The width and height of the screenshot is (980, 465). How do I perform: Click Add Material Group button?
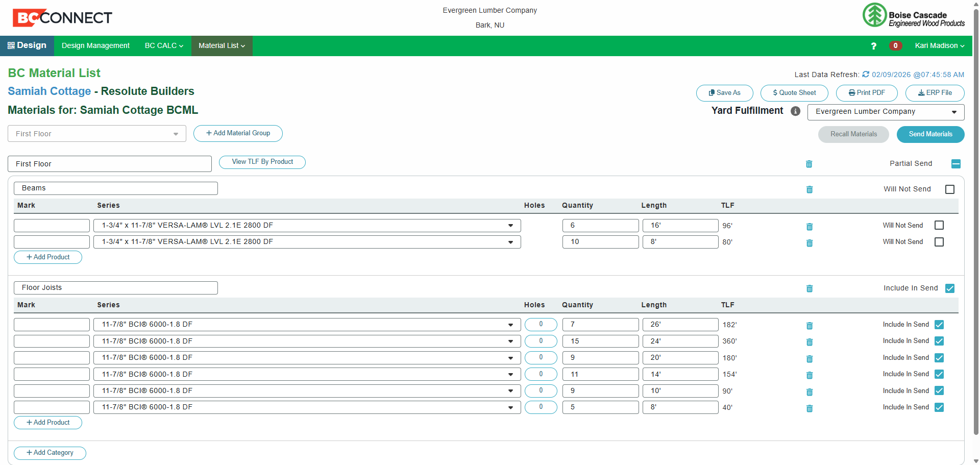(x=238, y=133)
